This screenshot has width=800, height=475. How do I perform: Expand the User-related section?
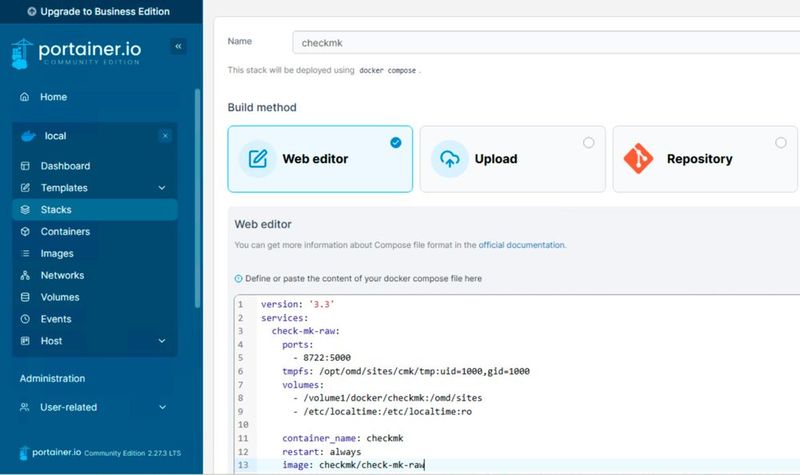[x=162, y=408]
